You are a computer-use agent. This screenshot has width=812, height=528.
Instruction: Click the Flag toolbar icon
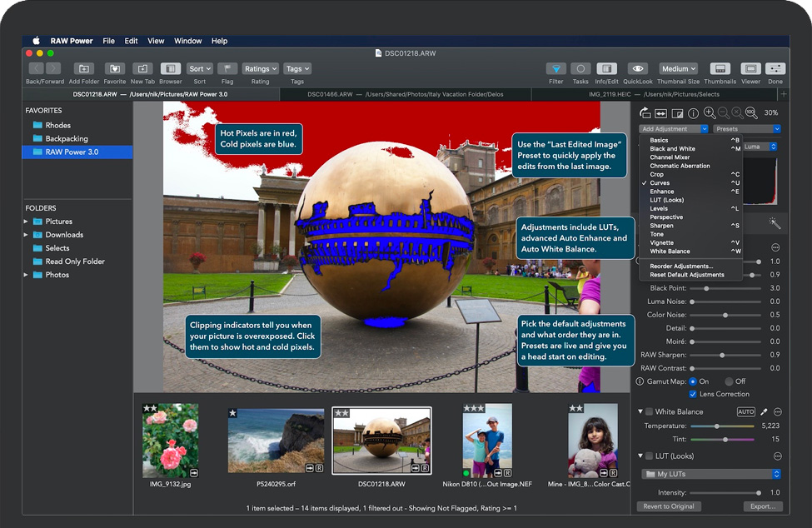(227, 69)
